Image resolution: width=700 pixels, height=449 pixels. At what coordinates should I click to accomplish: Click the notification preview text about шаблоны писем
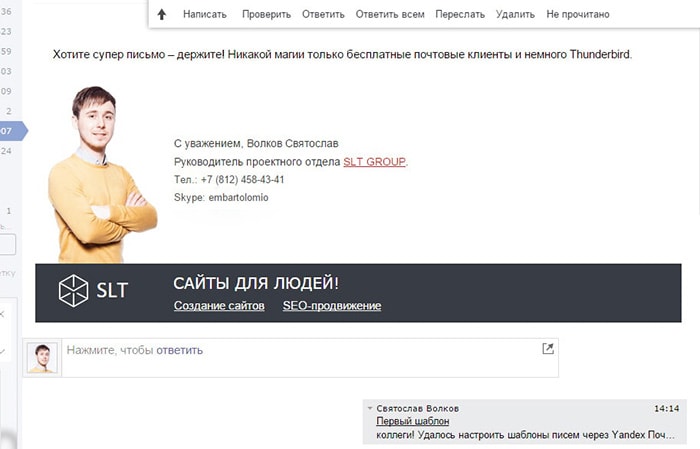pyautogui.click(x=525, y=435)
